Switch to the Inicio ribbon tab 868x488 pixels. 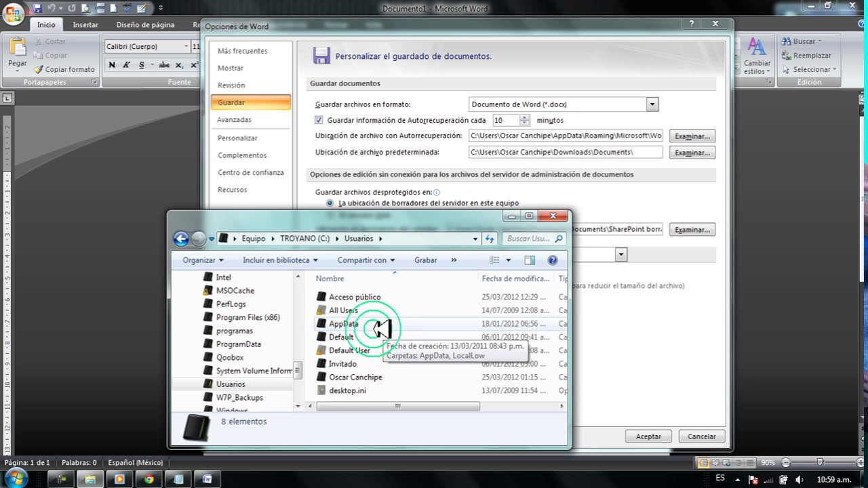click(46, 25)
